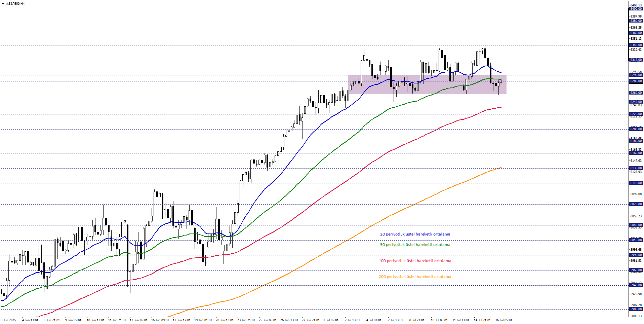Click the 100 periyotluk üstel hareketli ortalama label
This screenshot has width=644, height=324.
click(x=415, y=261)
